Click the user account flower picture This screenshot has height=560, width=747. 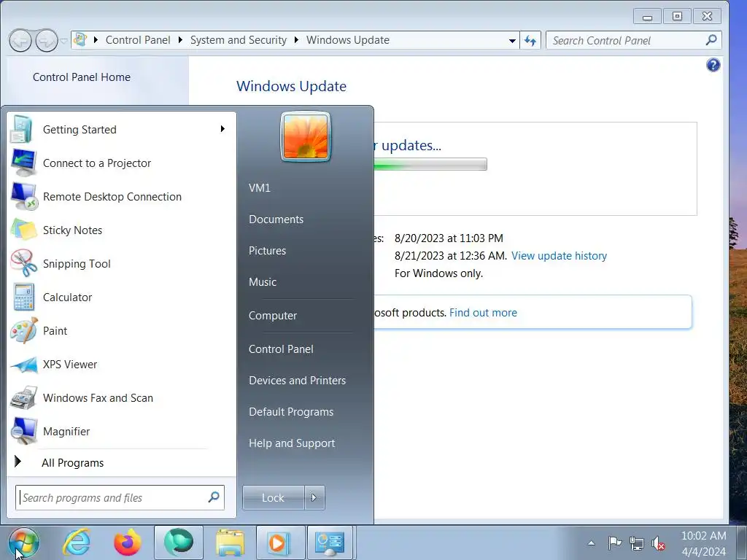point(306,136)
